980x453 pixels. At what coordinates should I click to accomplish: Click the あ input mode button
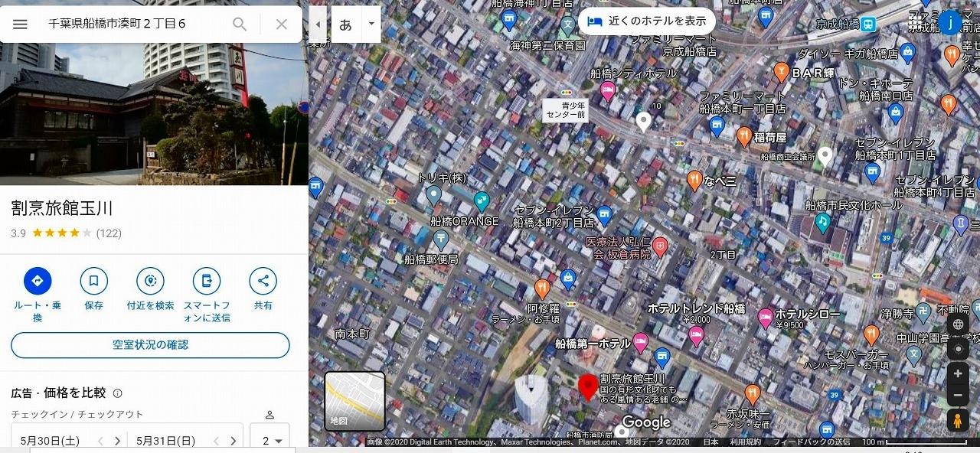(x=345, y=24)
